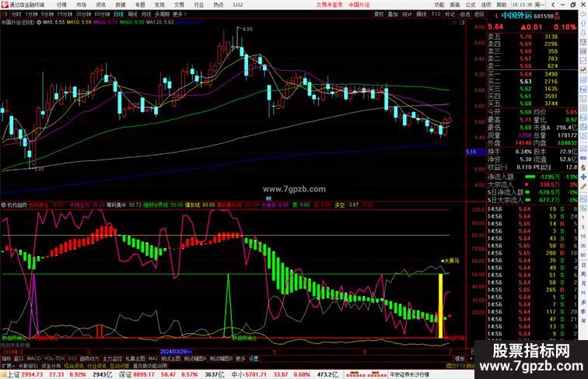Click the 中小 index 5701.71 in status bar
The height and width of the screenshot is (379, 588).
pos(248,374)
